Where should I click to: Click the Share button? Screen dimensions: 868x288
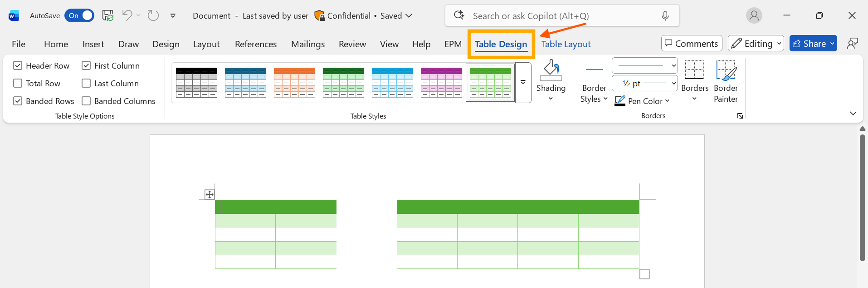[813, 44]
